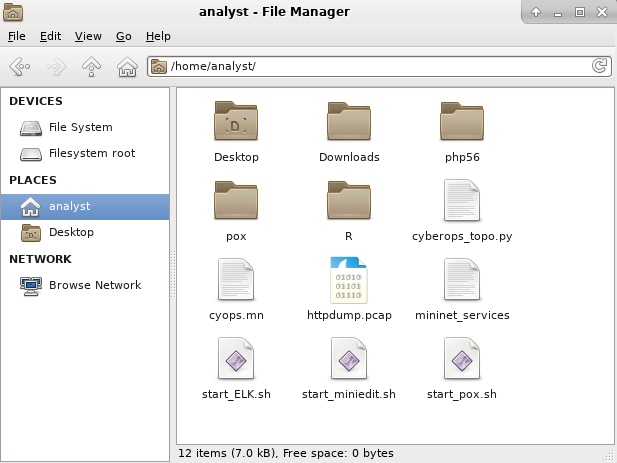The width and height of the screenshot is (617, 463).
Task: Click the /home/analyst/ path field
Action: (x=379, y=66)
